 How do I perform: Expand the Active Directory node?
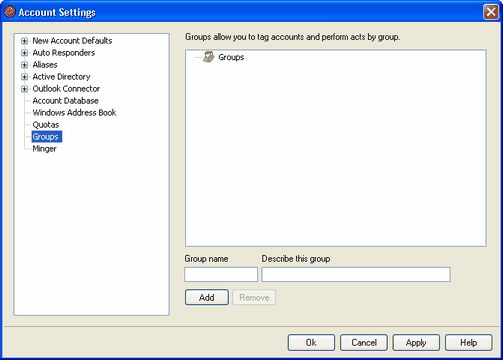click(24, 77)
